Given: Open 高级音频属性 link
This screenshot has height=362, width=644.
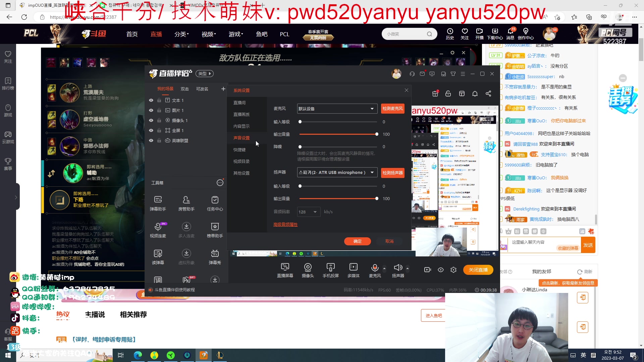Looking at the screenshot, I should [x=285, y=225].
